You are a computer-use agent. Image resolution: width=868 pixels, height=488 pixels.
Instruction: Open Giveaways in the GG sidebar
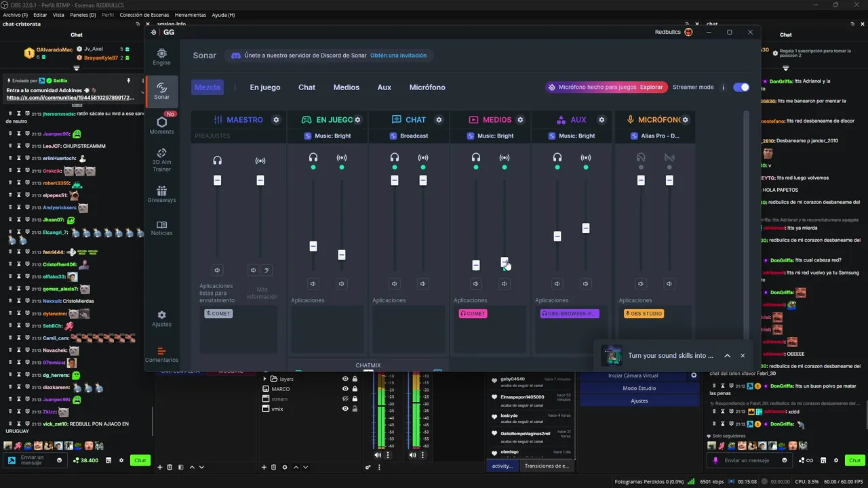tap(161, 195)
